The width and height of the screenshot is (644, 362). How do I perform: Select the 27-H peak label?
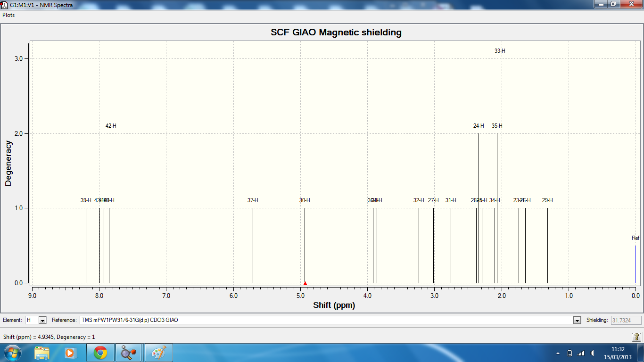pyautogui.click(x=433, y=200)
